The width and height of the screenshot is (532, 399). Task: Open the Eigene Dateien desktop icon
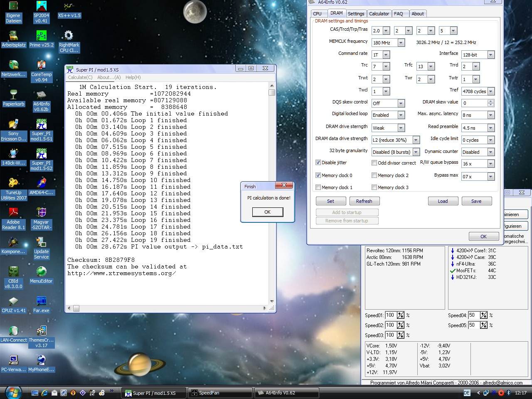(x=14, y=12)
